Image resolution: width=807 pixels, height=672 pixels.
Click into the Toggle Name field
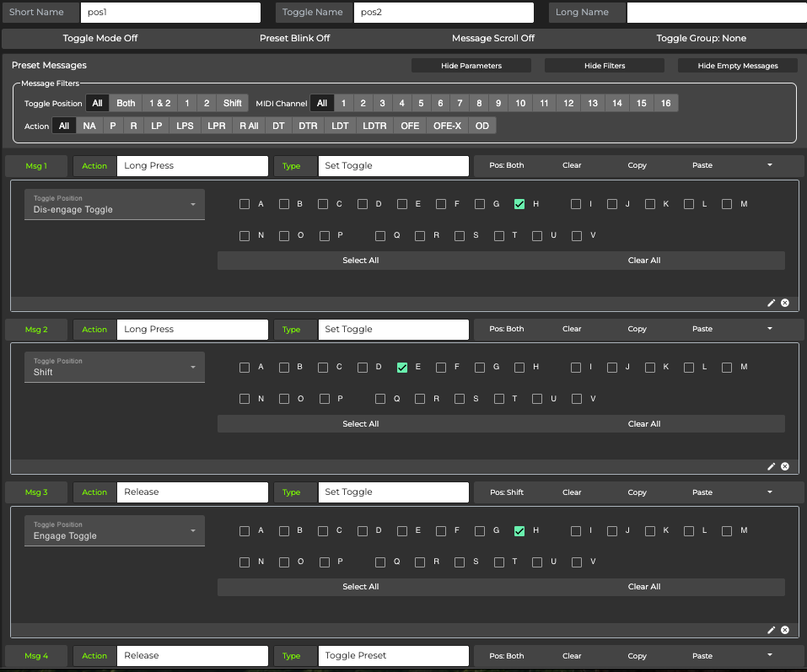pyautogui.click(x=444, y=13)
